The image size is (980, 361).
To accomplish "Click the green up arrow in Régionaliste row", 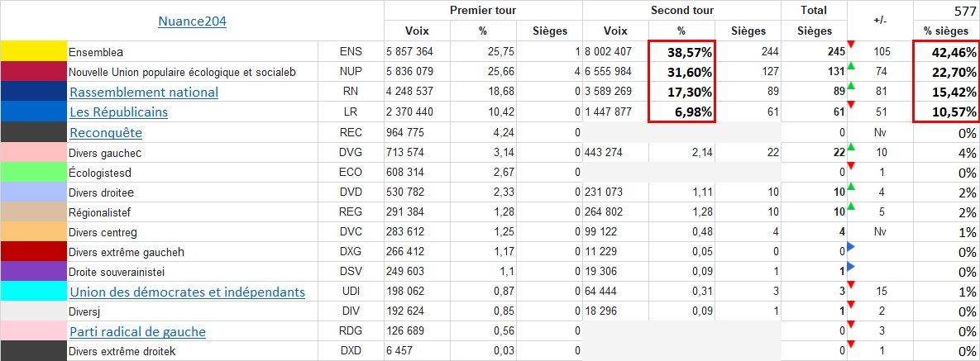I will click(x=852, y=207).
